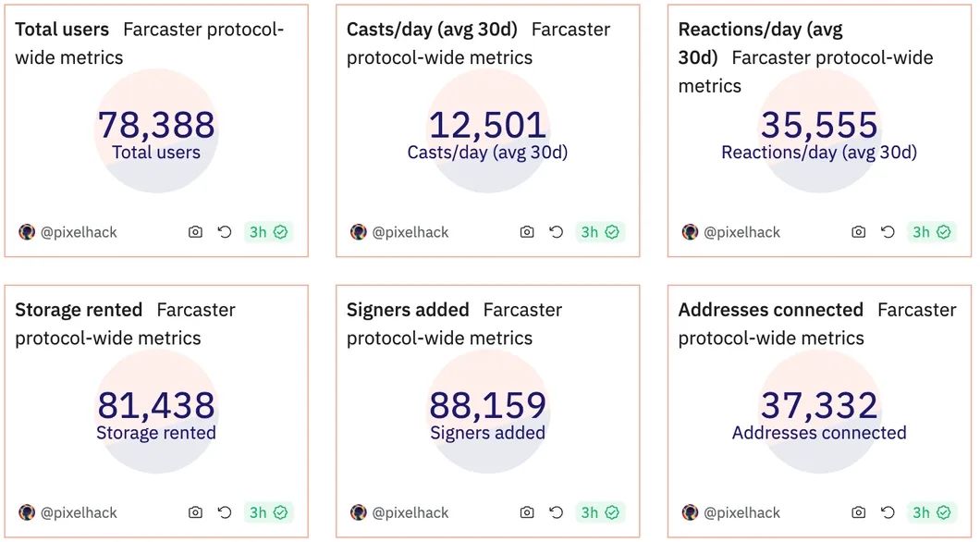The image size is (980, 542).
Task: Capture the Storage rented card
Action: tap(195, 512)
